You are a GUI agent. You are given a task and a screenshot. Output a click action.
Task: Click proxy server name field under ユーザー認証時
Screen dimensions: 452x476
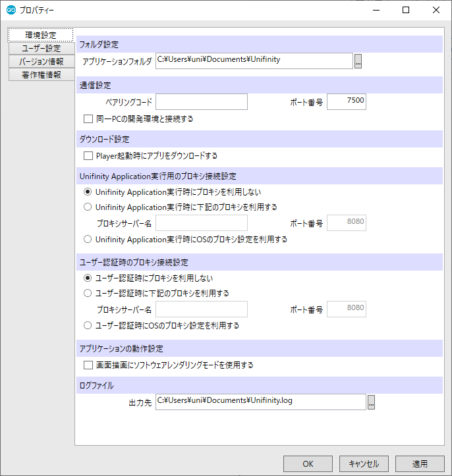(x=202, y=309)
